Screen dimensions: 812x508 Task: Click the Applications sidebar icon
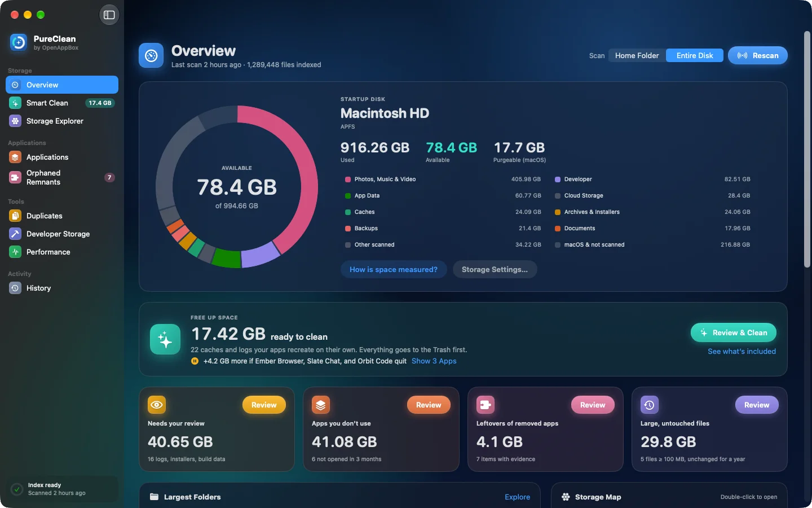[x=15, y=157]
